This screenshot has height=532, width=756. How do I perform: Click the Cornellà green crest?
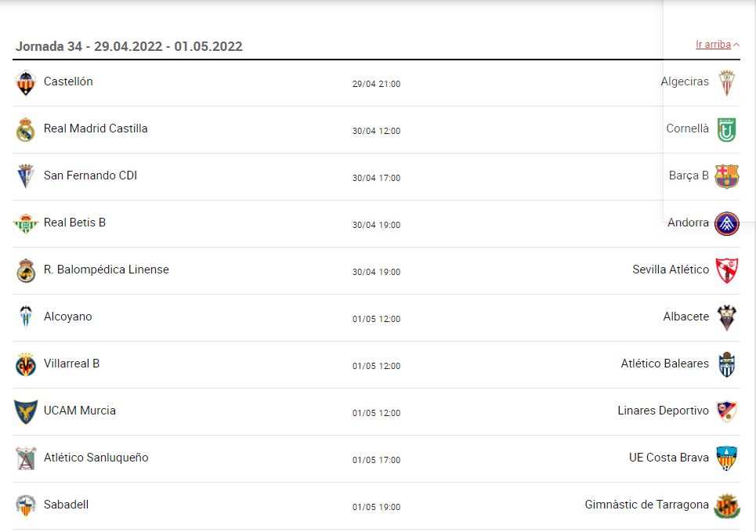click(x=727, y=129)
